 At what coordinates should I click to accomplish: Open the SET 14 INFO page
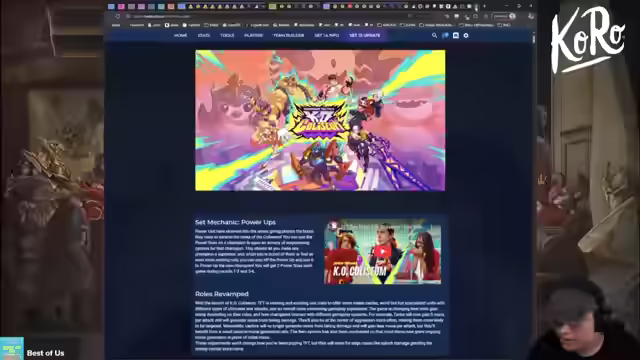(x=327, y=36)
